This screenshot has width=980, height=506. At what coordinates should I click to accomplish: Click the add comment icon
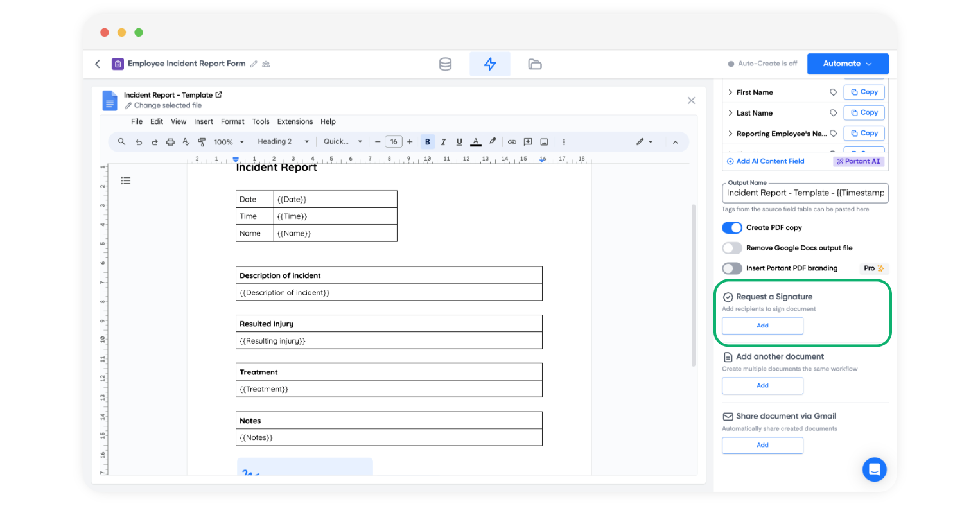(528, 142)
